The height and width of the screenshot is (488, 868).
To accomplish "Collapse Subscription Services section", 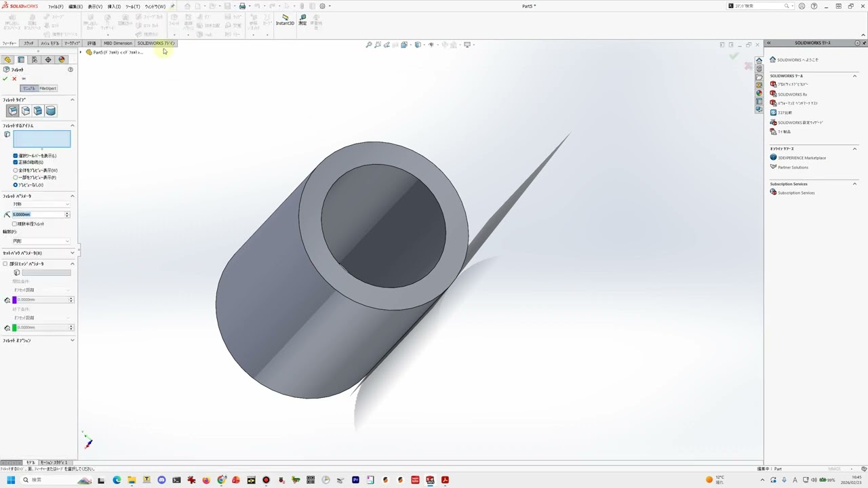I will coord(854,184).
